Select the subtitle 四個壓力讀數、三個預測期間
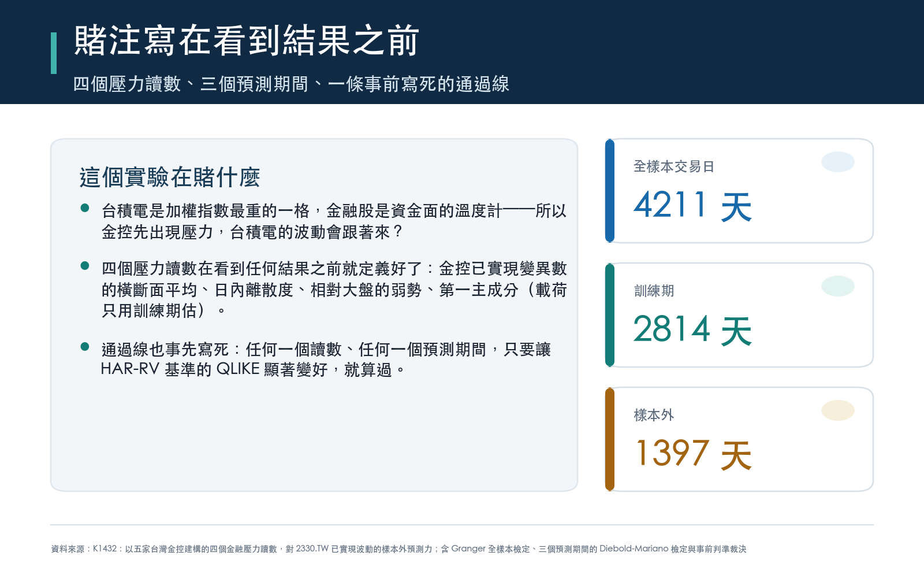Screen dimensions: 924x578 (291, 84)
